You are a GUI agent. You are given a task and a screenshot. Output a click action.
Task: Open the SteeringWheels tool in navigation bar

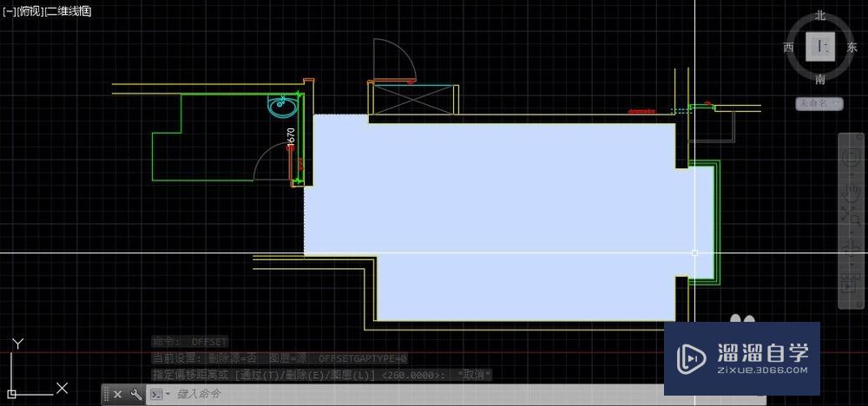click(852, 158)
